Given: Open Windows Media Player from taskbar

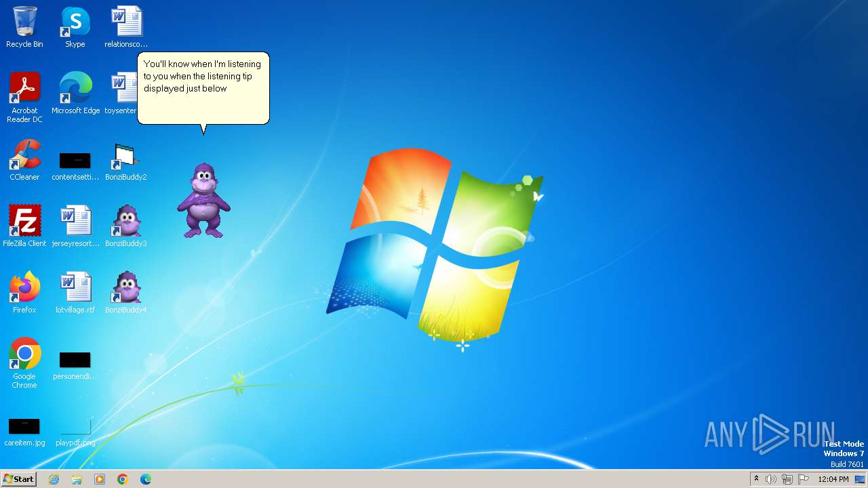Looking at the screenshot, I should (100, 479).
